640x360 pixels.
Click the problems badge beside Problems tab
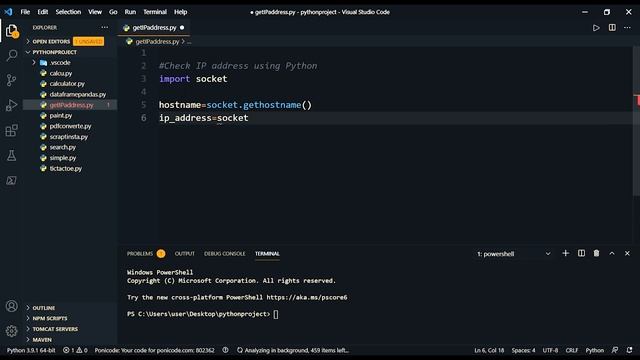coord(161,254)
